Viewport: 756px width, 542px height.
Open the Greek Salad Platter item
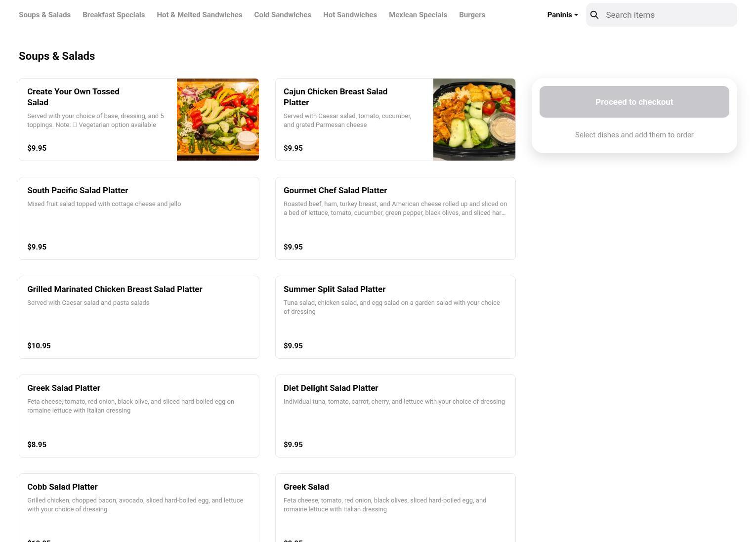[139, 416]
